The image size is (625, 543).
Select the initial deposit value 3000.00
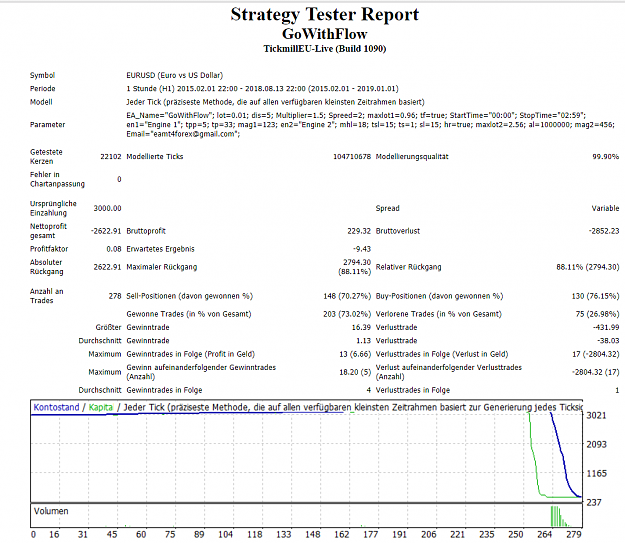[107, 208]
